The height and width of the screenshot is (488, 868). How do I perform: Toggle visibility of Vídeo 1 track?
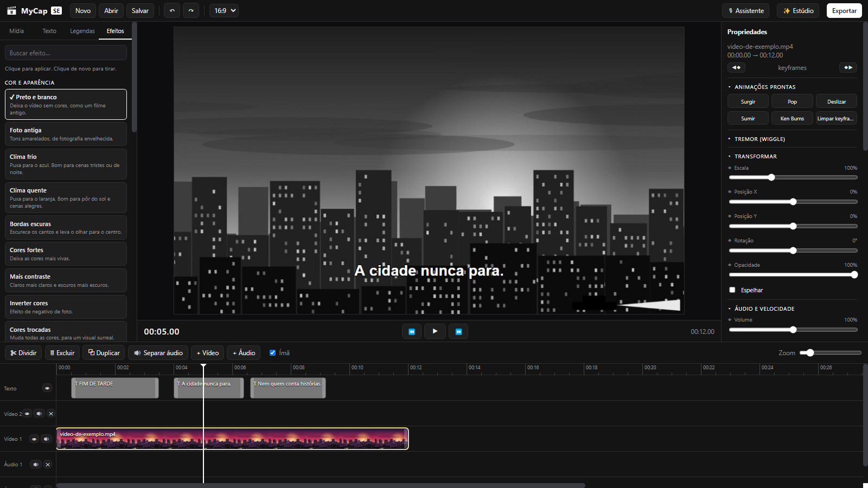click(x=34, y=439)
